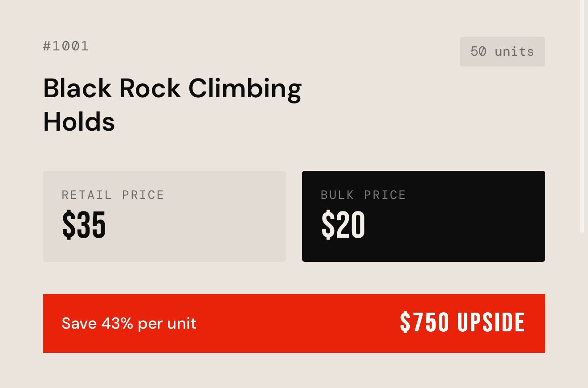The height and width of the screenshot is (388, 588).
Task: Click the word "UPSIDE" in the banner
Action: pos(491,323)
